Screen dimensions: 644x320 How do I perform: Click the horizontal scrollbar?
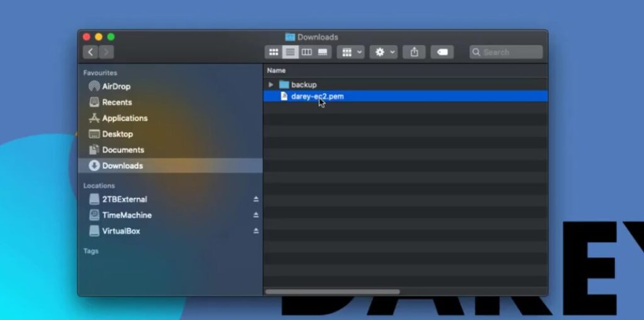[332, 292]
